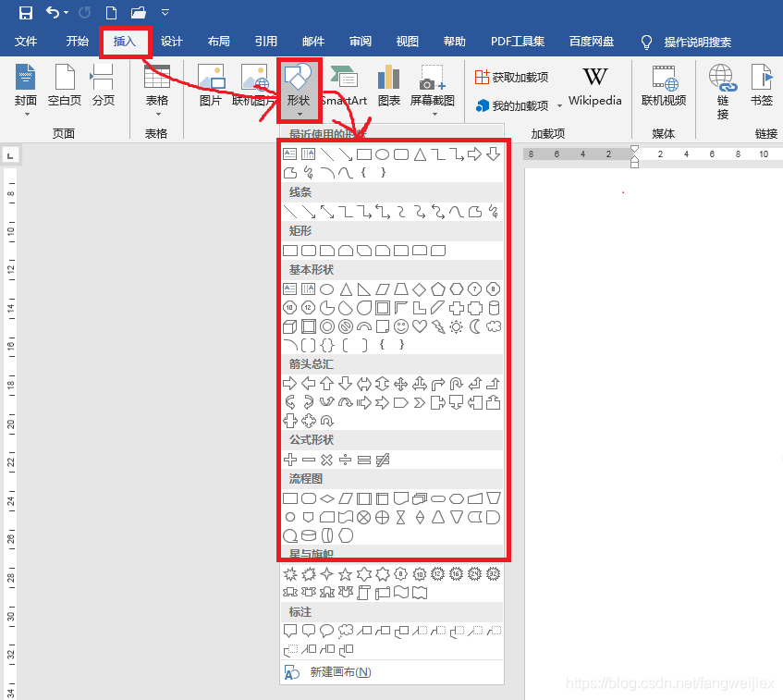Select the smiley face shape
This screenshot has width=783, height=700.
(x=401, y=326)
